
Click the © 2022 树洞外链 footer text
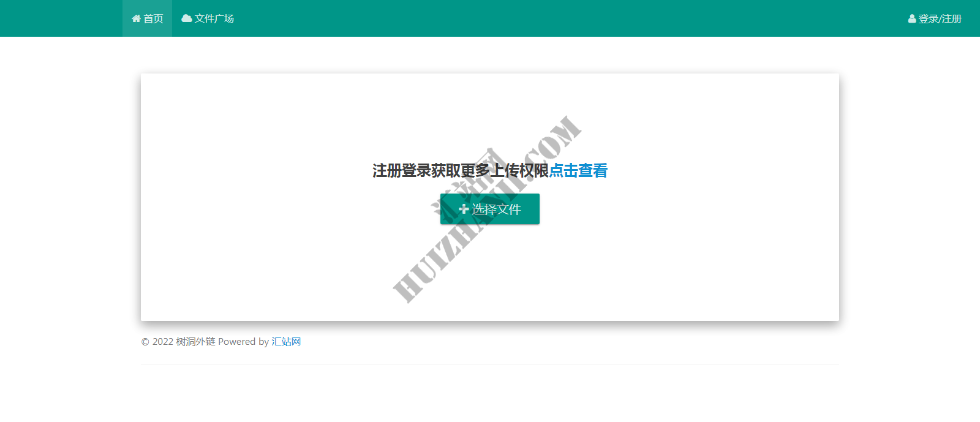pyautogui.click(x=178, y=342)
